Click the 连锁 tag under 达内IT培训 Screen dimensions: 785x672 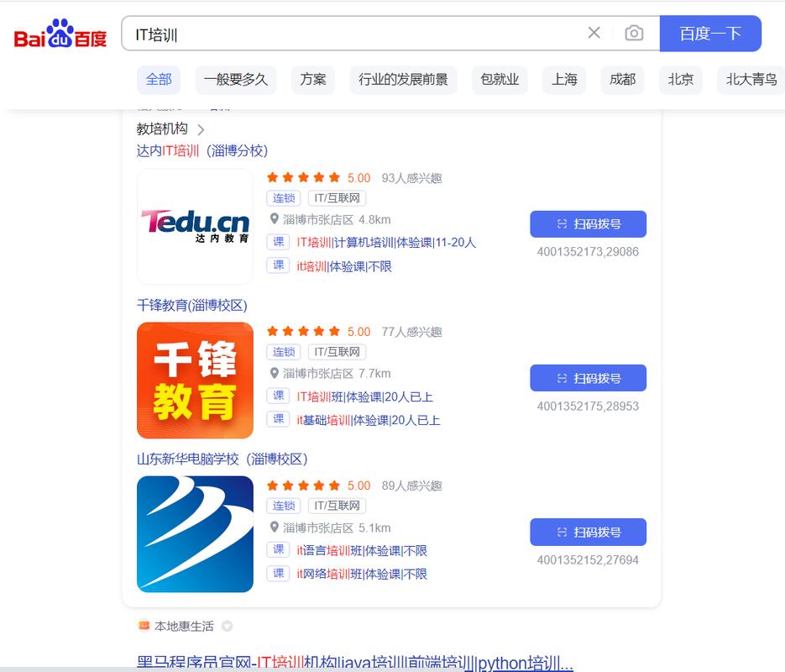[x=284, y=198]
